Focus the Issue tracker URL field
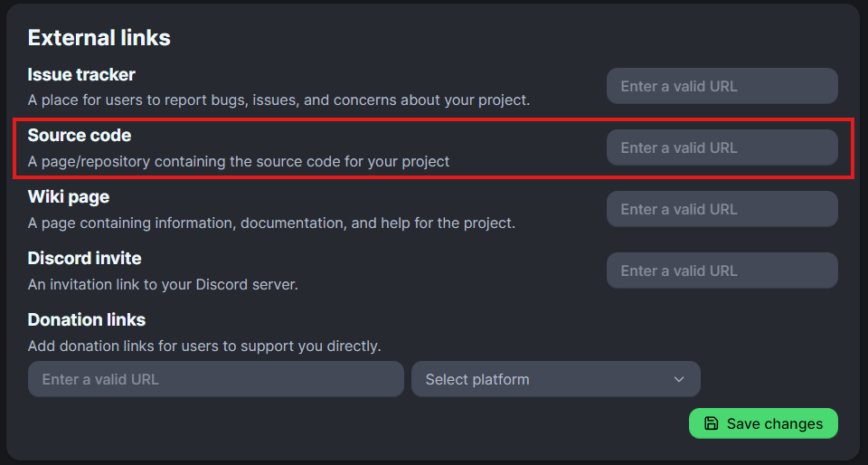This screenshot has width=868, height=465. point(722,86)
